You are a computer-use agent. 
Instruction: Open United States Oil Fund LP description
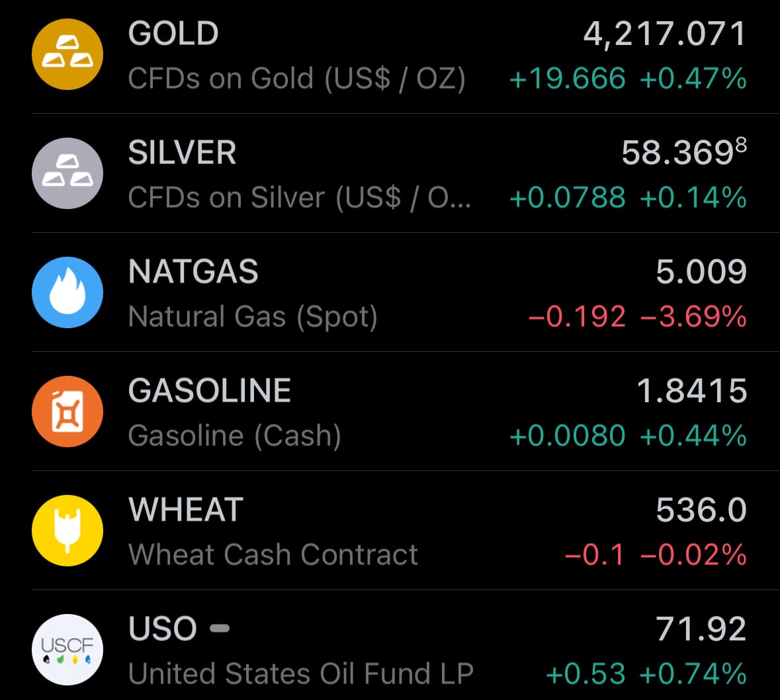(x=301, y=674)
